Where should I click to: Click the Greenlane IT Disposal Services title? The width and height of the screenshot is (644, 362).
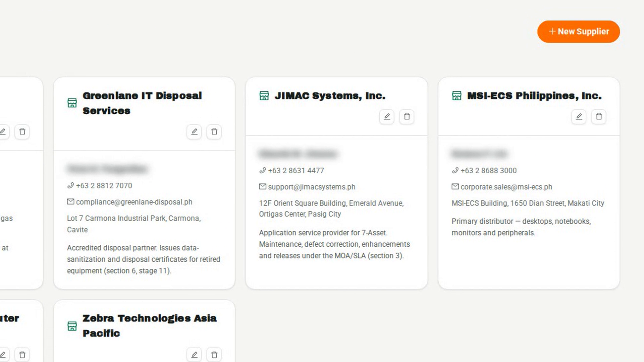142,103
